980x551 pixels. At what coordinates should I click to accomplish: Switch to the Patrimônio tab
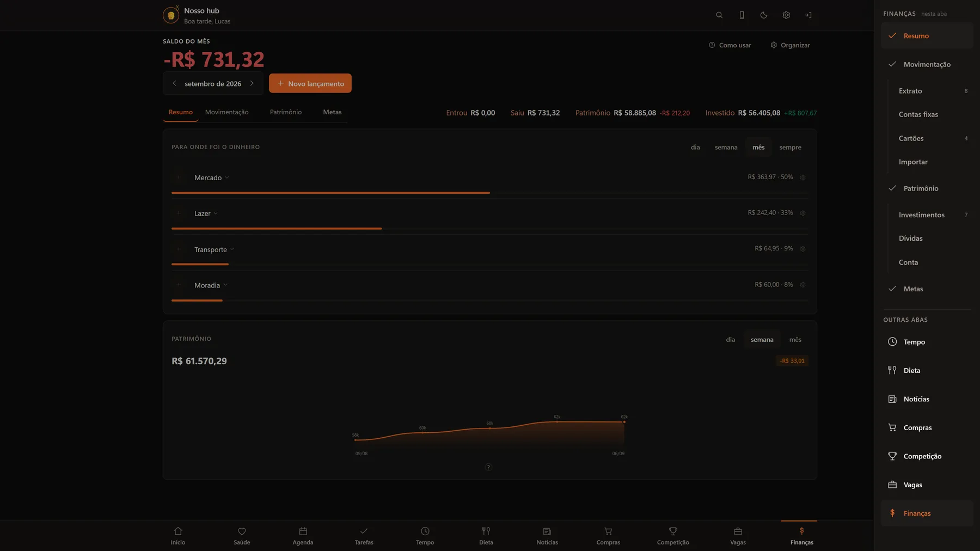point(286,112)
